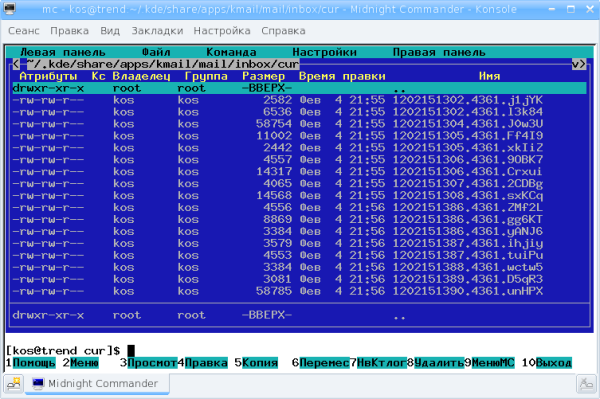Minimize the Konsole window
Screen dimensions: 600x399
click(552, 9)
